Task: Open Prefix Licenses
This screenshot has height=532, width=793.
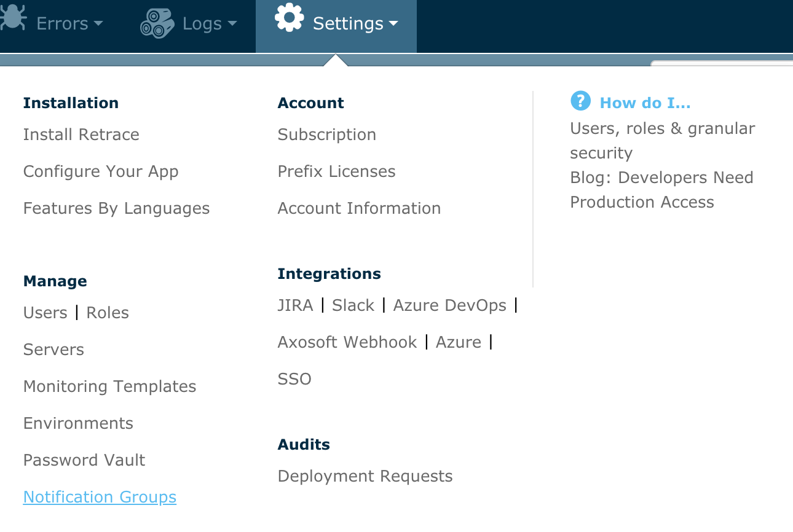Action: pyautogui.click(x=336, y=171)
